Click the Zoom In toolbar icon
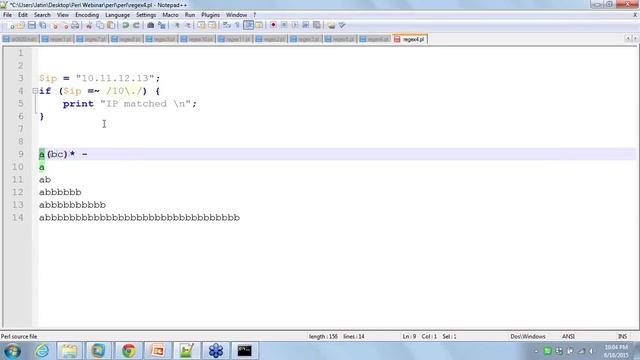Viewport: 640px width, 360px height. pos(177,25)
